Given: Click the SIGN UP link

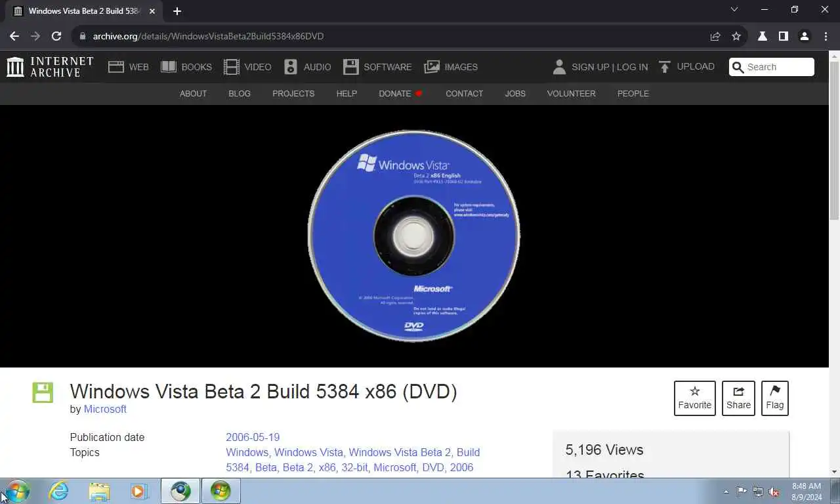Looking at the screenshot, I should tap(591, 67).
